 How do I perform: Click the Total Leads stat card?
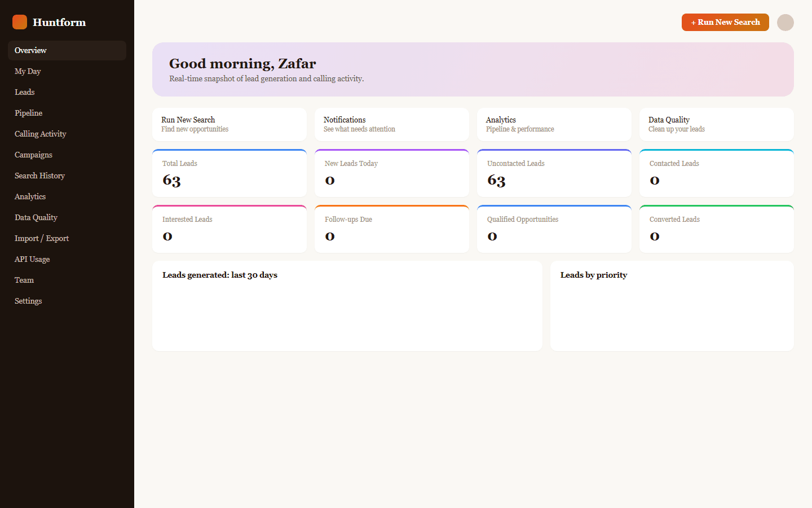230,173
